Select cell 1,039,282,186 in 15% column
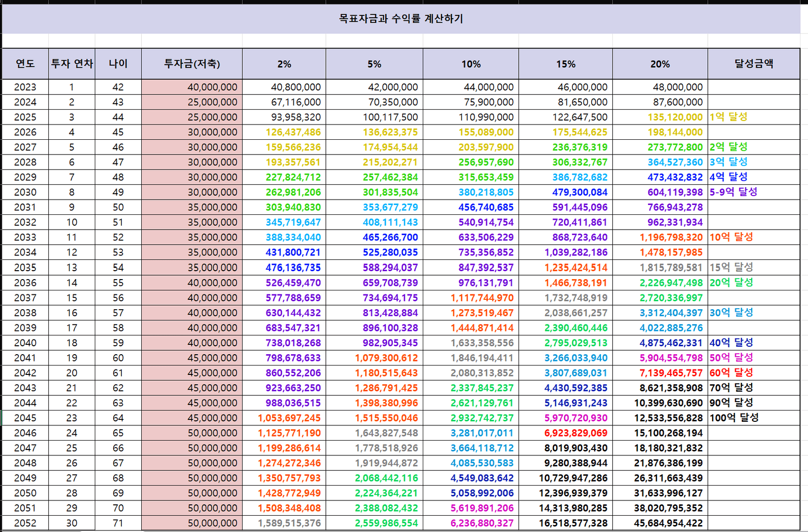 click(x=566, y=252)
